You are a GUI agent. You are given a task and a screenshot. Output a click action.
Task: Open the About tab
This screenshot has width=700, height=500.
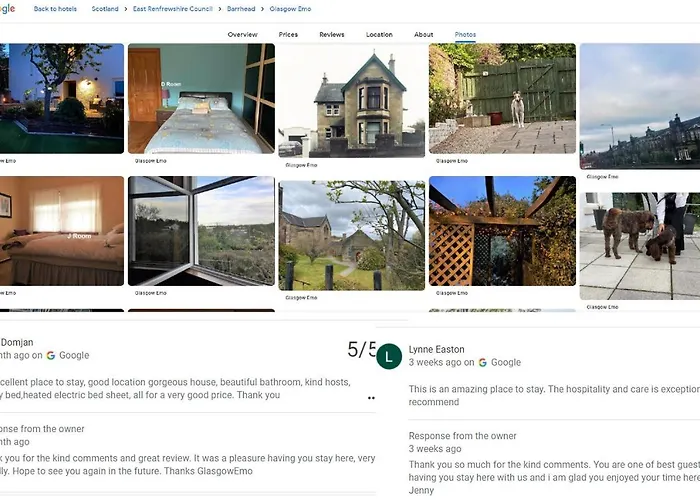[x=424, y=35]
